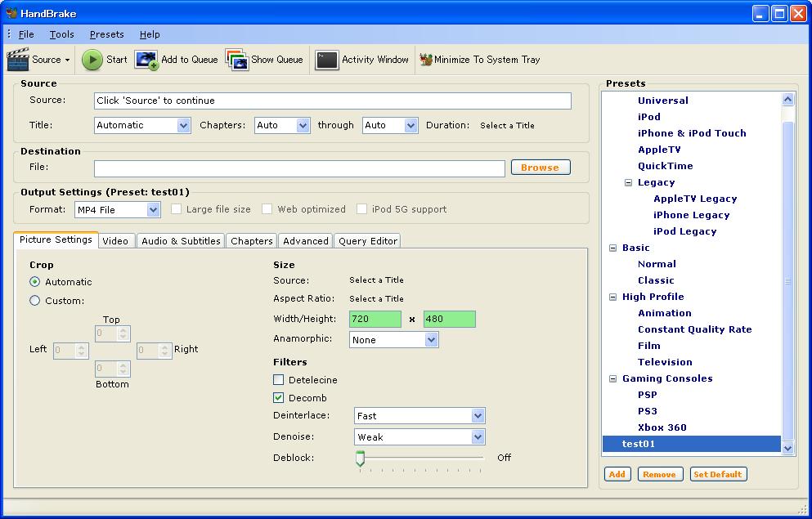Switch to the Advanced tab
Viewport: 812px width, 519px height.
point(306,240)
